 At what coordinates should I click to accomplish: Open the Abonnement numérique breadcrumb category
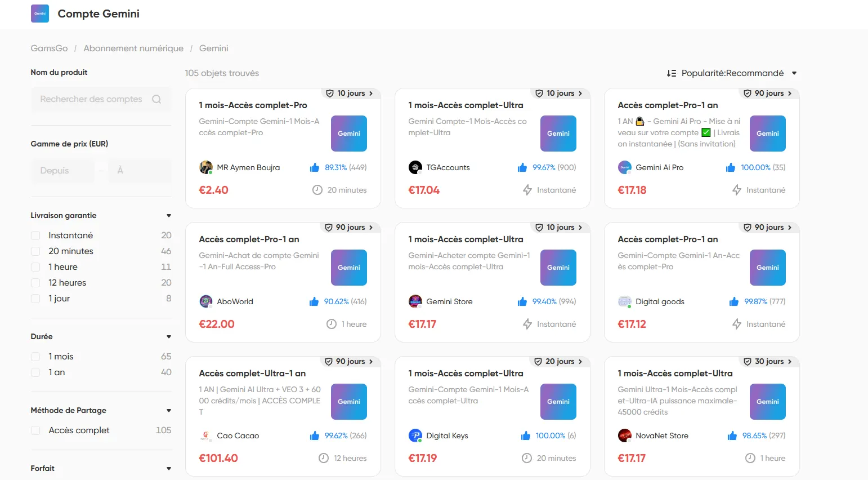point(133,48)
